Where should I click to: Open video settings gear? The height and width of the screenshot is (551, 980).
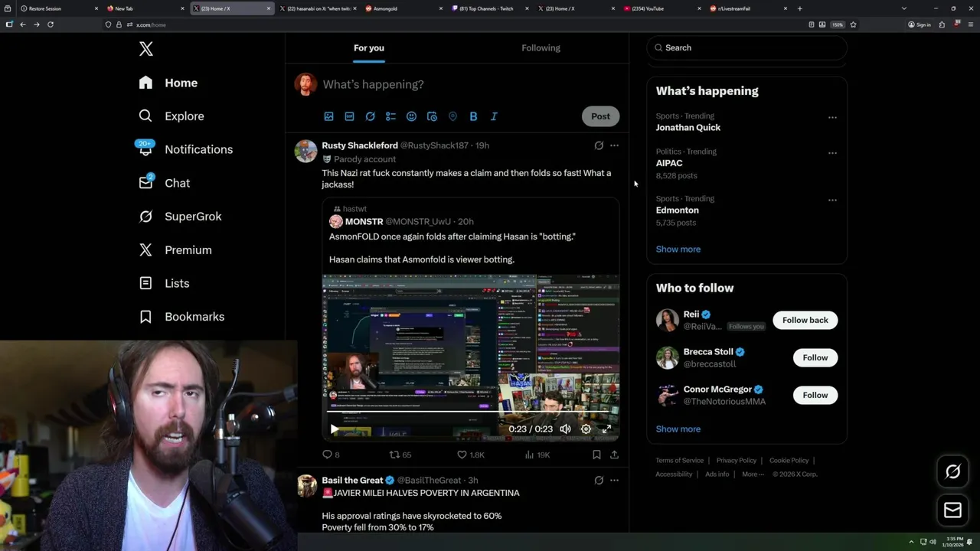(586, 429)
